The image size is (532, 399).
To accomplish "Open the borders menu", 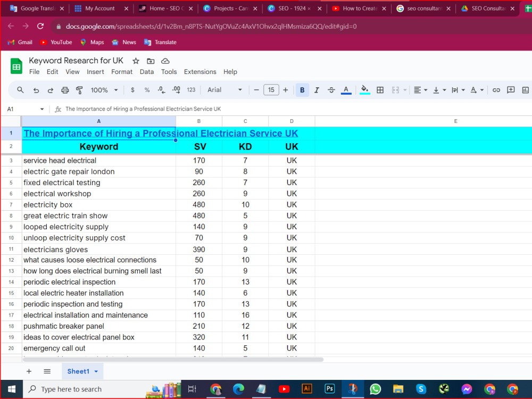I will [380, 90].
